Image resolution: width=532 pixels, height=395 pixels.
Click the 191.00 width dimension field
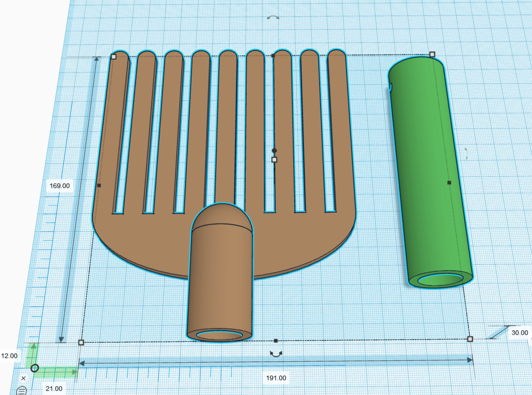coord(275,378)
